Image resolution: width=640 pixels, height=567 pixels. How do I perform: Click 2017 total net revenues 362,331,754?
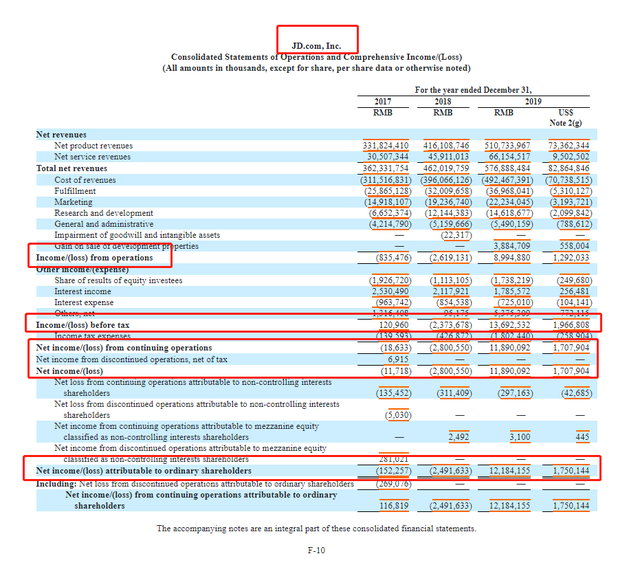pyautogui.click(x=385, y=168)
